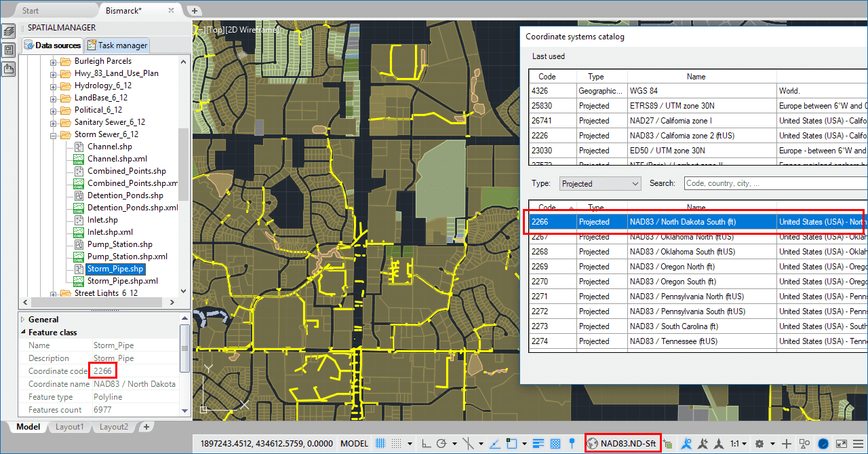The image size is (868, 454).
Task: Toggle ortho mode in status bar
Action: (427, 444)
